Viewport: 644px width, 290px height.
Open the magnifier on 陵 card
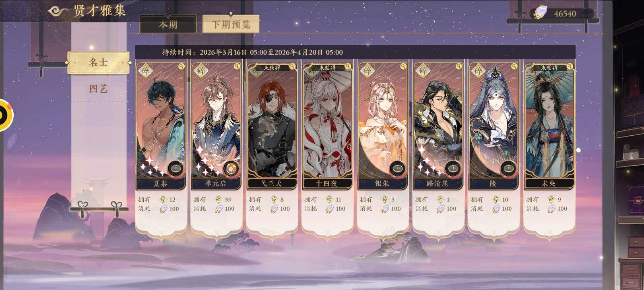514,66
